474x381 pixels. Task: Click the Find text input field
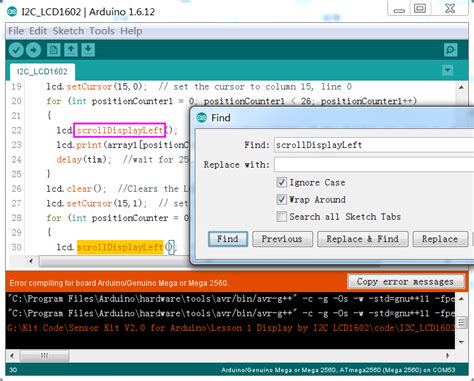tap(374, 145)
